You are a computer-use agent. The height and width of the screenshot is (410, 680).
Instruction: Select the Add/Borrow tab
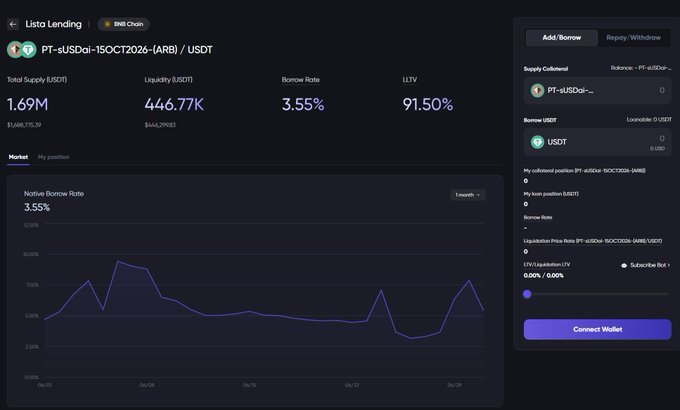(562, 38)
